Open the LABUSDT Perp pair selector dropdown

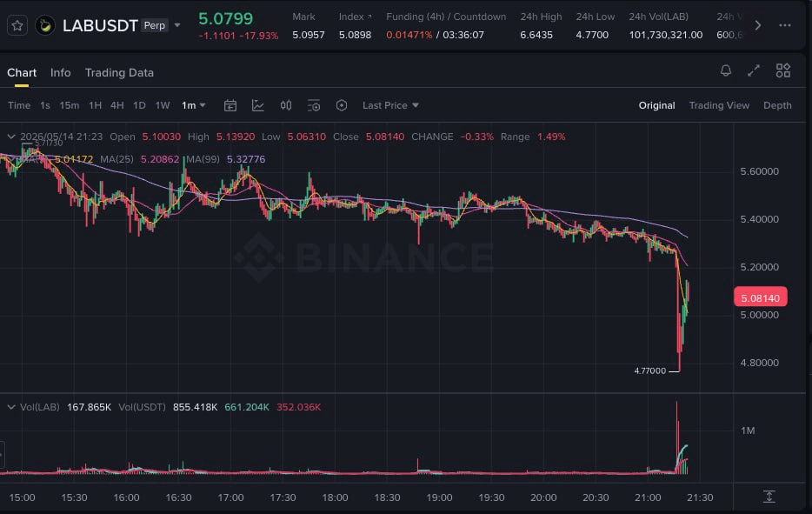(x=177, y=25)
